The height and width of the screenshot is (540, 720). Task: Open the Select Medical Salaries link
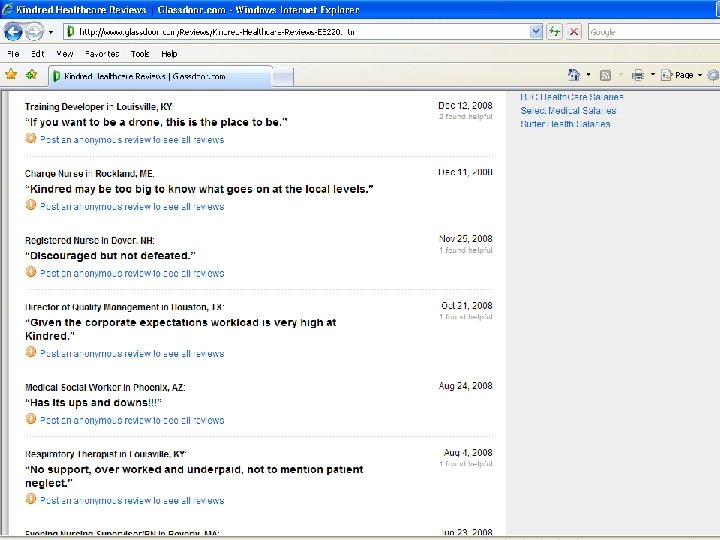point(568,111)
